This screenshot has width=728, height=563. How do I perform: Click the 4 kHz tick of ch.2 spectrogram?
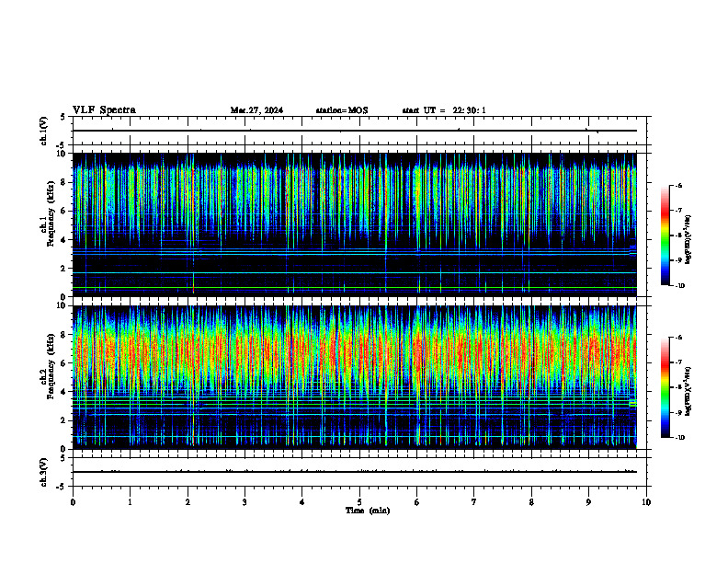(x=64, y=392)
